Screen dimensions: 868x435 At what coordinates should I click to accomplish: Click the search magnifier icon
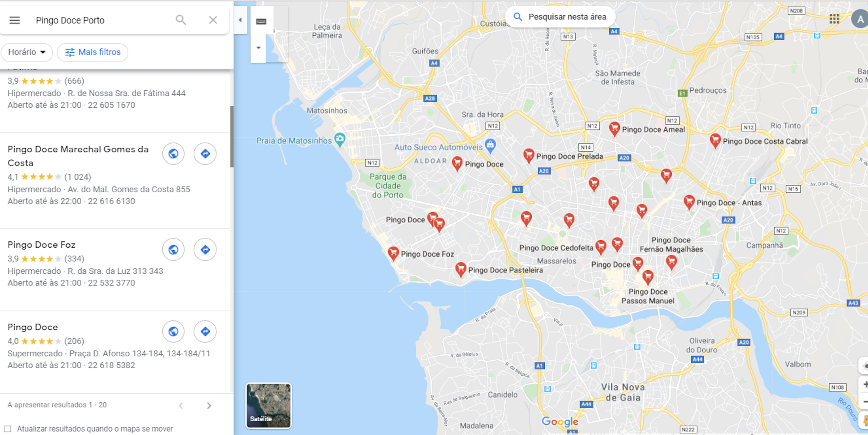coord(181,20)
